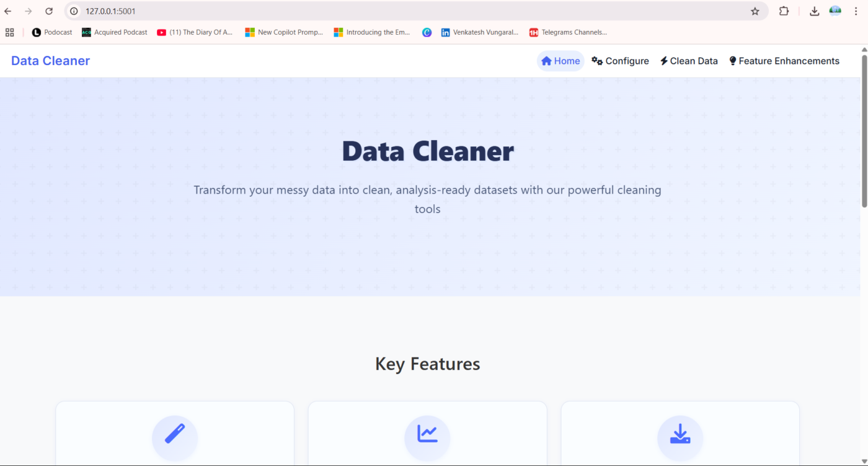This screenshot has height=466, width=868.
Task: Open the browser profile avatar
Action: [835, 11]
